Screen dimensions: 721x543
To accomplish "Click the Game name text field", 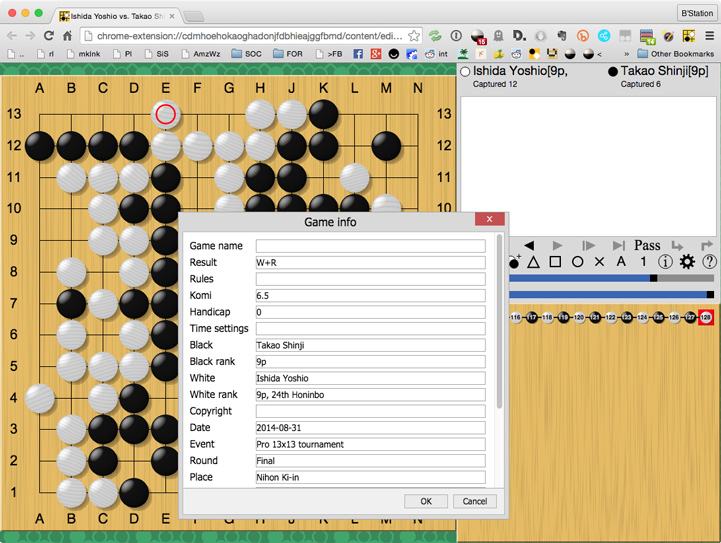I will (x=370, y=246).
